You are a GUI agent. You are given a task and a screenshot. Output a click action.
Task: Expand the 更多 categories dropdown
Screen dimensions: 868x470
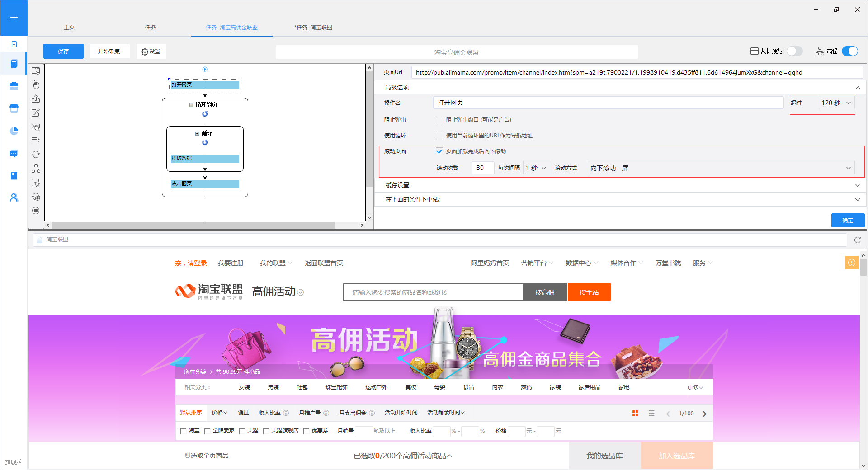pyautogui.click(x=695, y=388)
